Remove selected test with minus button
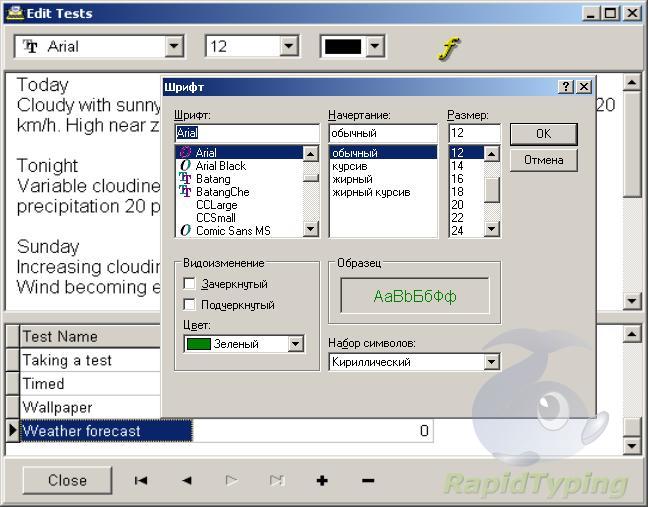This screenshot has height=507, width=648. click(x=368, y=481)
